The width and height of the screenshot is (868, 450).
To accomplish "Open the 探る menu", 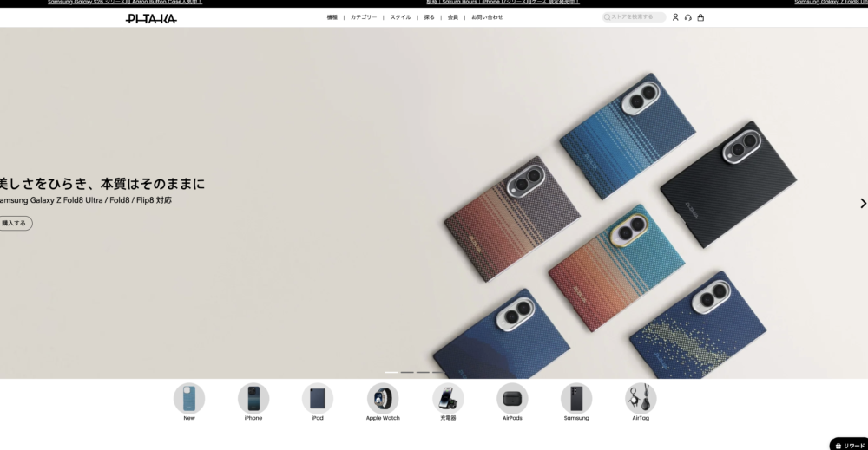I will pos(429,17).
